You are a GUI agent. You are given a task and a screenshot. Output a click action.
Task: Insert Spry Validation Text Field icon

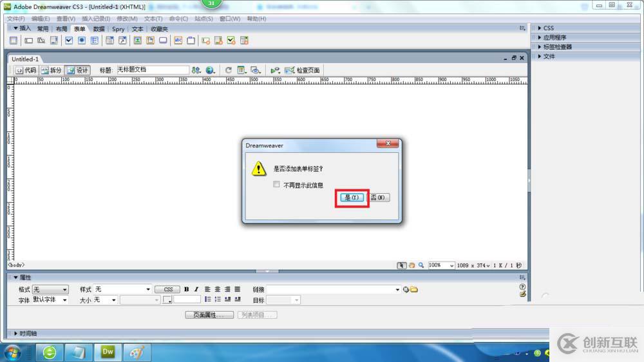206,41
